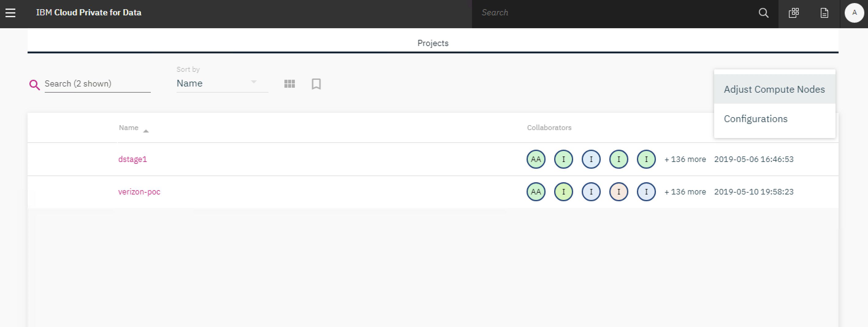Click first I avatar in dstage1 row
This screenshot has width=868, height=327.
563,159
